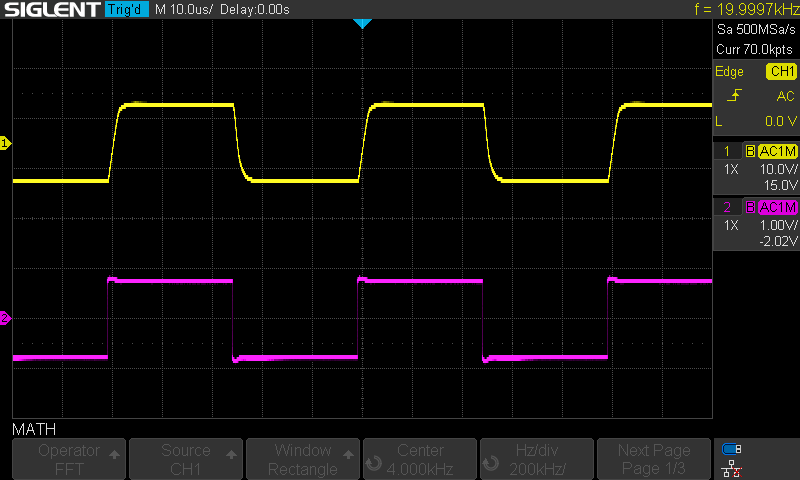Click channel 1 bandwidth limit B icon
This screenshot has width=800, height=480.
[750, 151]
